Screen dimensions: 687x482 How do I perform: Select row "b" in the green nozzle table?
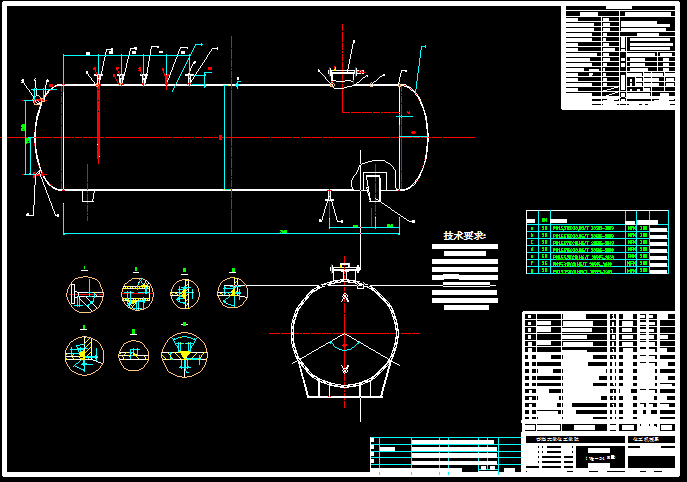(598, 235)
